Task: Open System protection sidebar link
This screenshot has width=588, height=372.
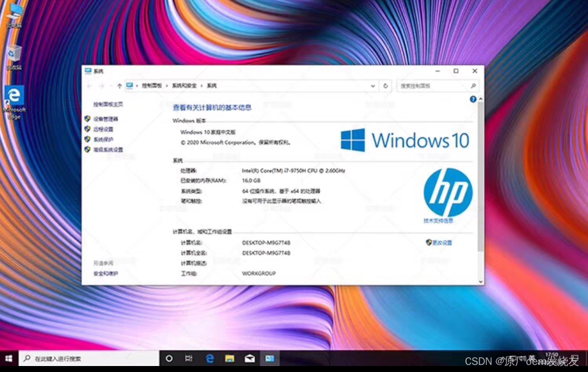Action: pos(103,139)
